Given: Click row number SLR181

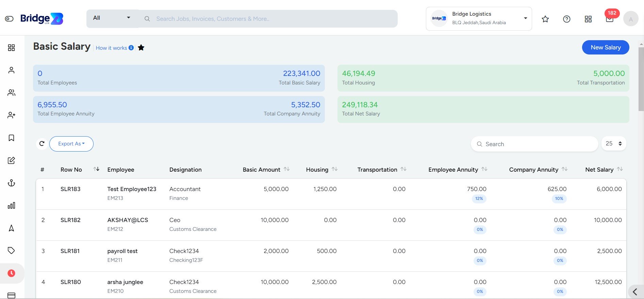Looking at the screenshot, I should [x=70, y=251].
